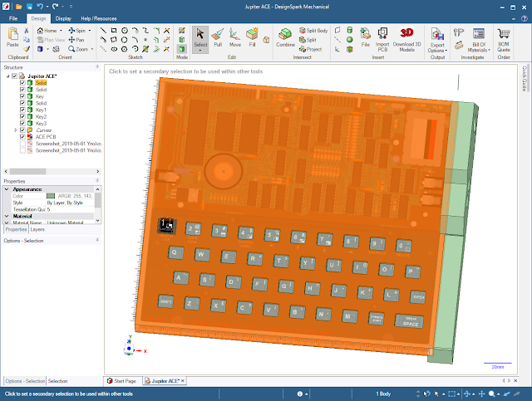
Task: Open the Quick Guide side panel
Action: pos(525,78)
